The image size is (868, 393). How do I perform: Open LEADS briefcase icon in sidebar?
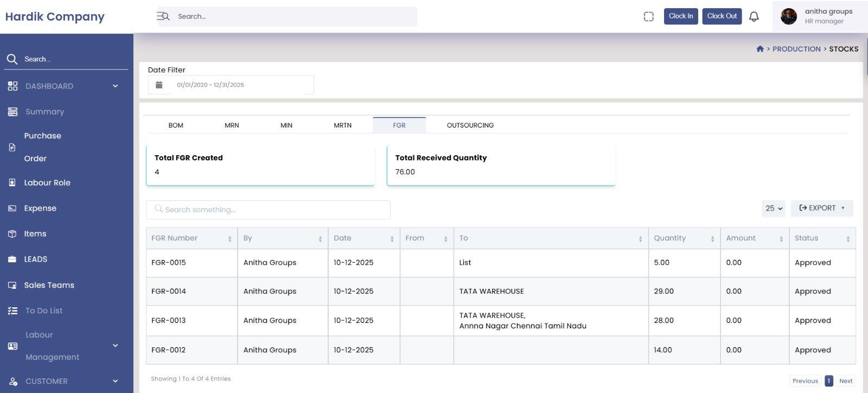12,259
